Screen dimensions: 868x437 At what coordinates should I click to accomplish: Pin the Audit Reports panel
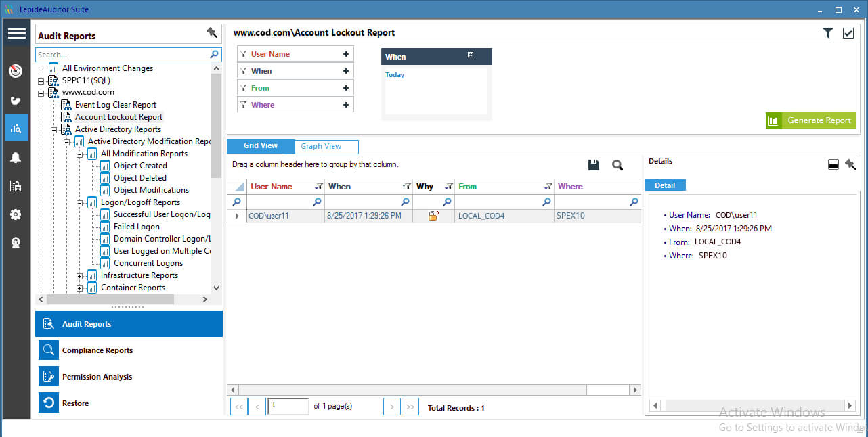(x=212, y=32)
